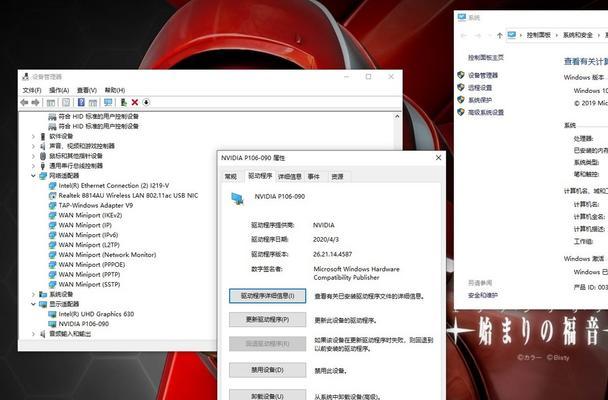The image size is (608, 400).
Task: Select WAN Miniport (IKEv2) in tree
Action: tap(90, 215)
